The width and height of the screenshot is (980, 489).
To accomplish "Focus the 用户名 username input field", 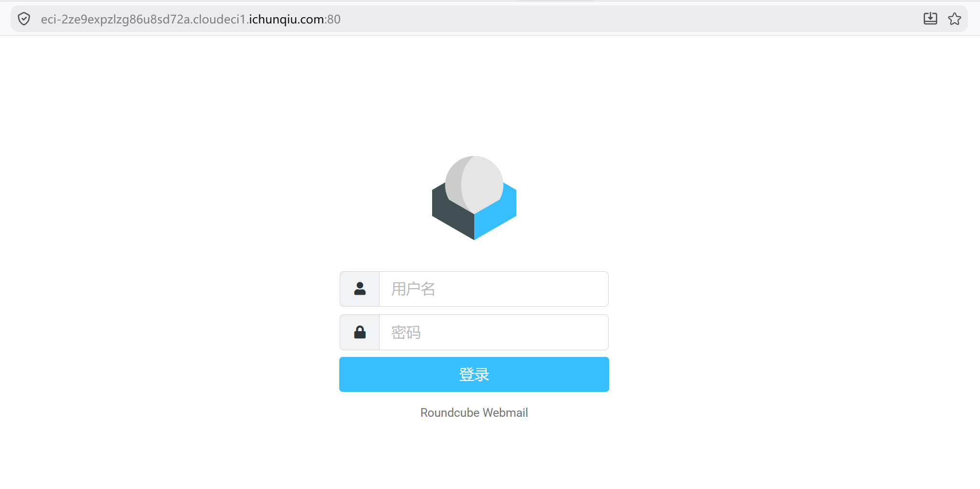I will [x=494, y=289].
